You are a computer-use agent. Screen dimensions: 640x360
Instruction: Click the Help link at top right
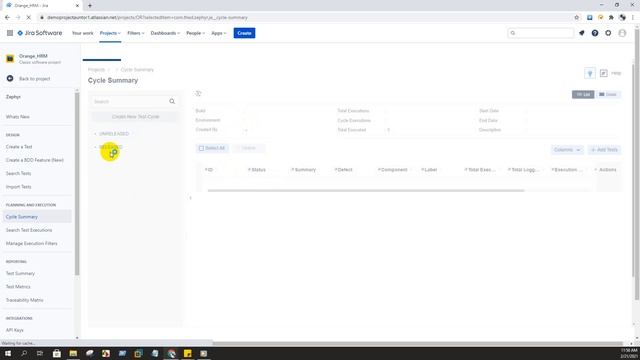pos(616,73)
